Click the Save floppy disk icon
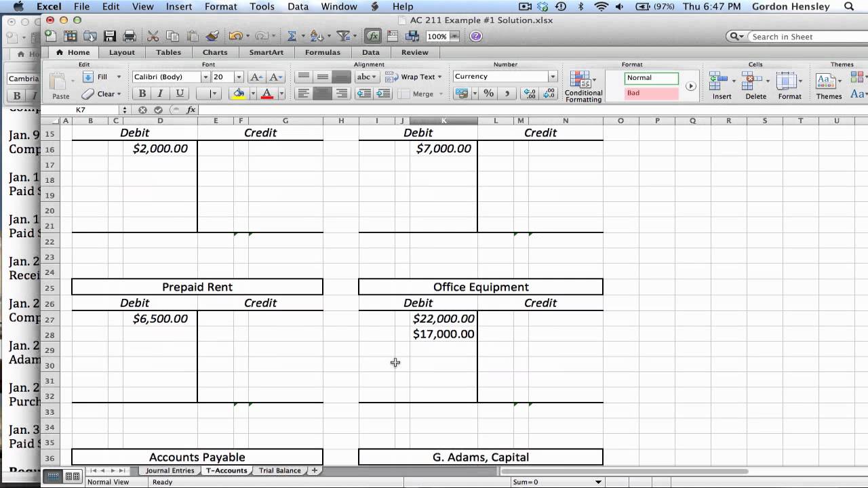Screen dimensions: 868x488 pos(109,36)
